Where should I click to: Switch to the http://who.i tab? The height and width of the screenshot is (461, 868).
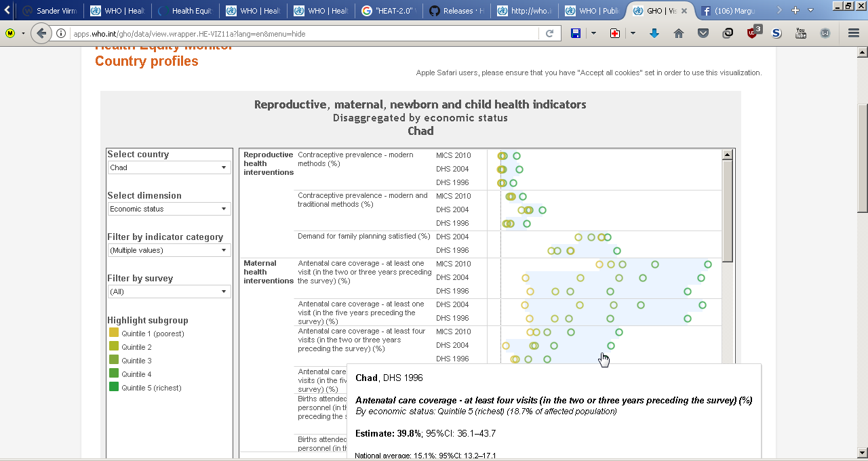click(x=525, y=11)
